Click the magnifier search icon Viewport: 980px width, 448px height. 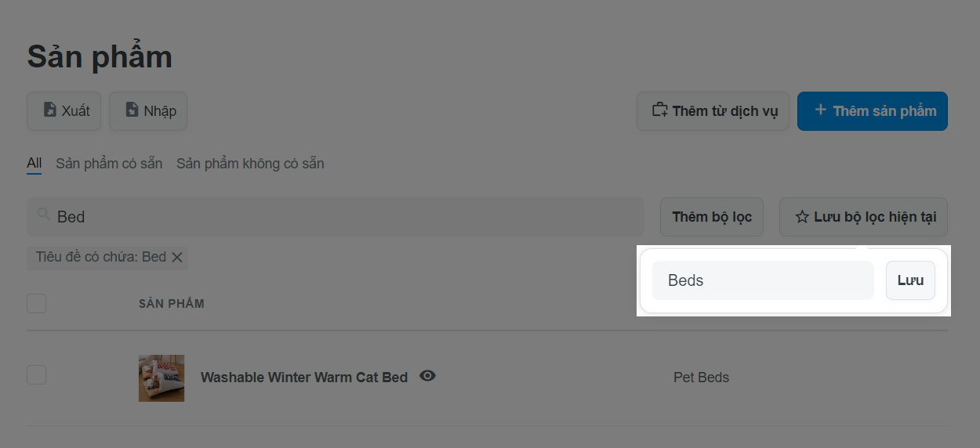click(43, 213)
